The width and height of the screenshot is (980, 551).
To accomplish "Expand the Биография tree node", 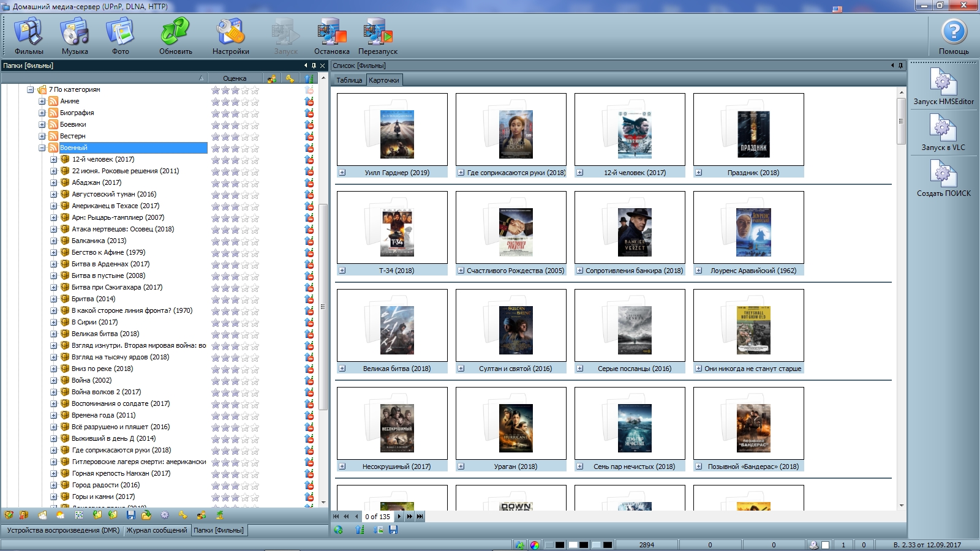I will pyautogui.click(x=42, y=113).
